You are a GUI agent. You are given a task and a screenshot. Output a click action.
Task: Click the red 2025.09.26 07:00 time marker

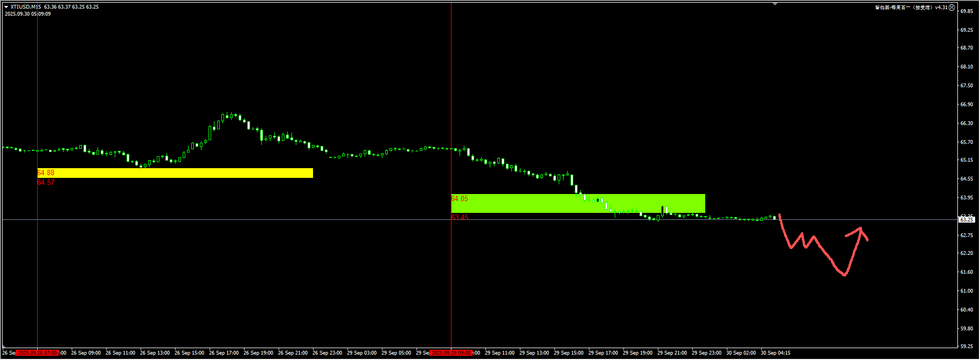tap(37, 353)
